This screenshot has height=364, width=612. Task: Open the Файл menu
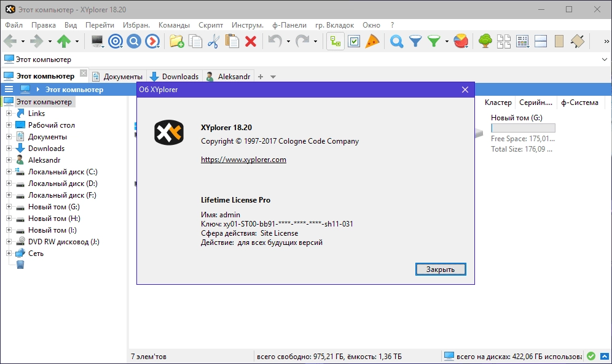point(14,25)
